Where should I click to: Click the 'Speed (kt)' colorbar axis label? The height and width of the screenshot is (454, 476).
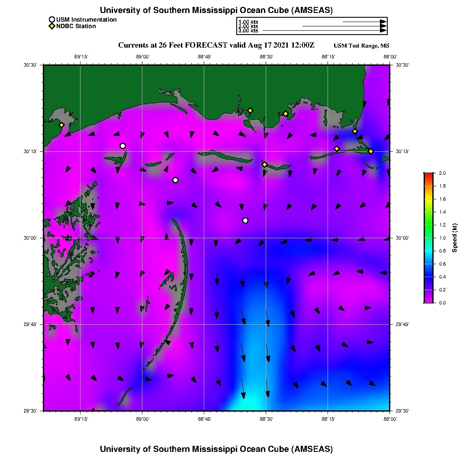[455, 238]
